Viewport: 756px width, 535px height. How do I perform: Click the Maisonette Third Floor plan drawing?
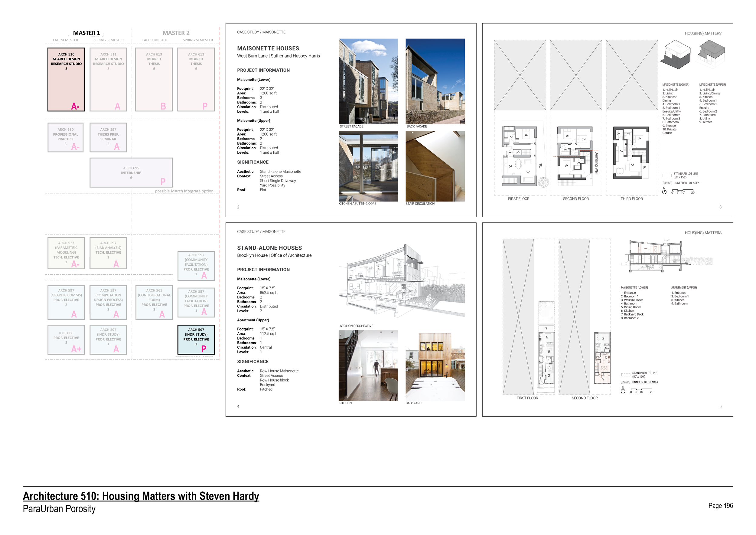click(631, 153)
